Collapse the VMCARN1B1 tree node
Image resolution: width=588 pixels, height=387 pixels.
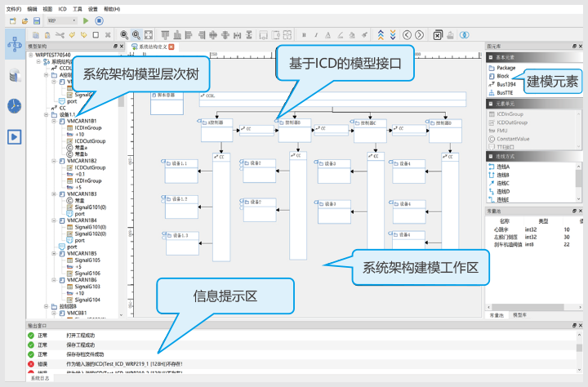(54, 120)
